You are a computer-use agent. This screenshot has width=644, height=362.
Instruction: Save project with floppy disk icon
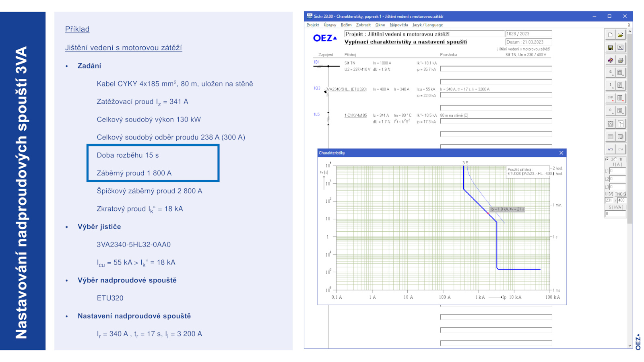pyautogui.click(x=610, y=47)
